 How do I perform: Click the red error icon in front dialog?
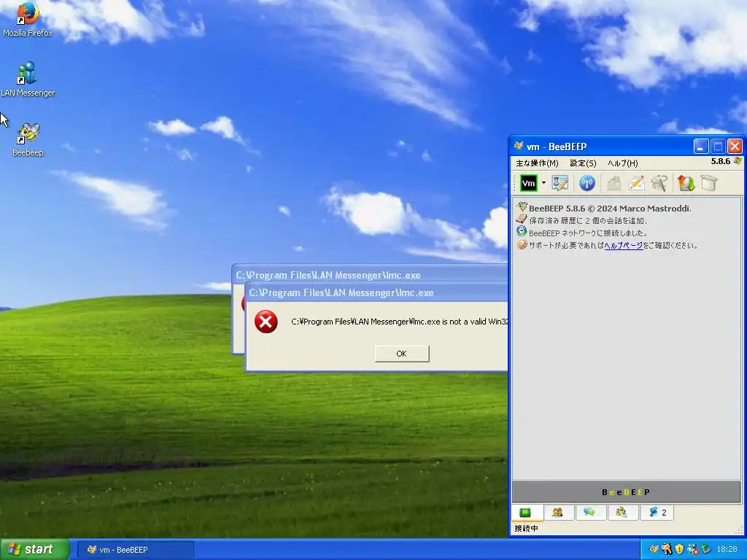pos(266,322)
